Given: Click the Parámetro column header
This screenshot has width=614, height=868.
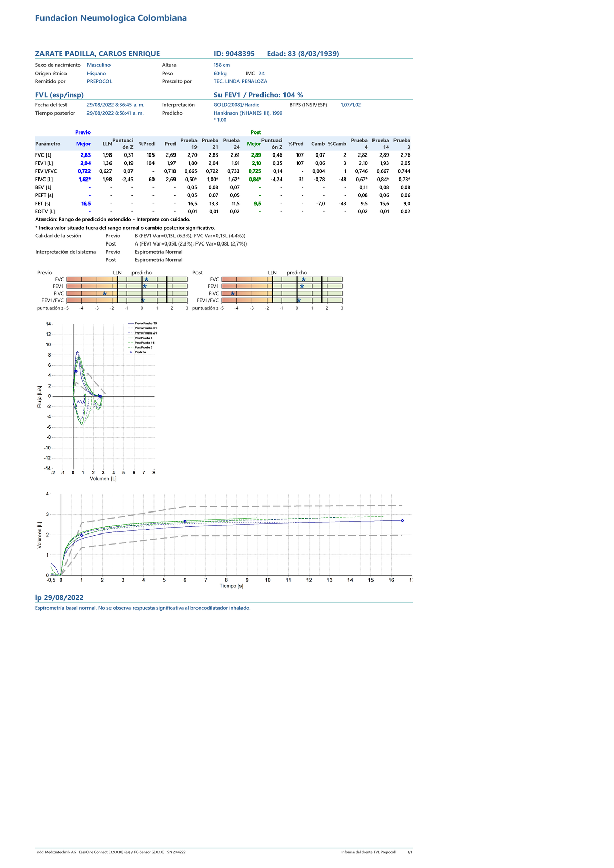Looking at the screenshot, I should (48, 144).
